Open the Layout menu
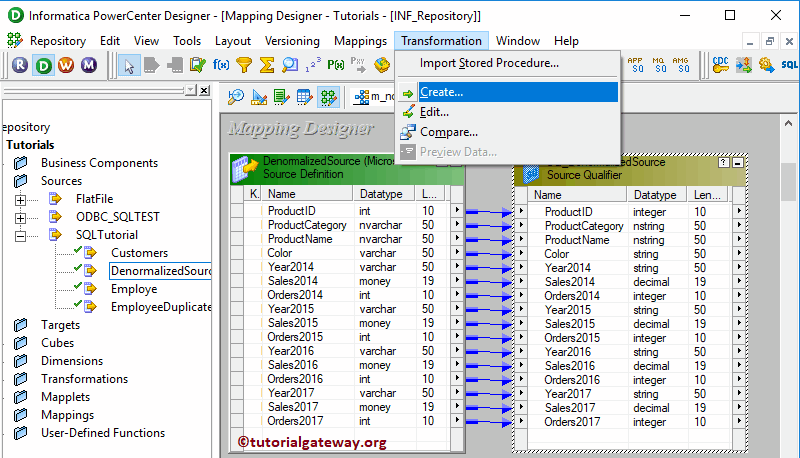The height and width of the screenshot is (458, 800). 233,41
